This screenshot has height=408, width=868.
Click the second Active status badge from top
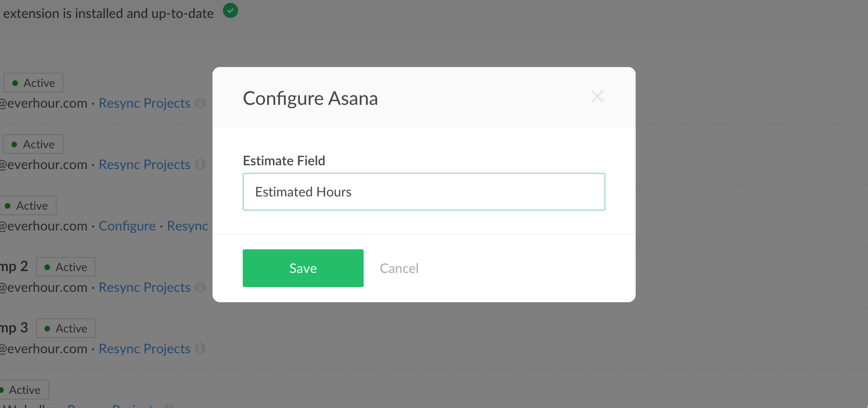tap(33, 144)
